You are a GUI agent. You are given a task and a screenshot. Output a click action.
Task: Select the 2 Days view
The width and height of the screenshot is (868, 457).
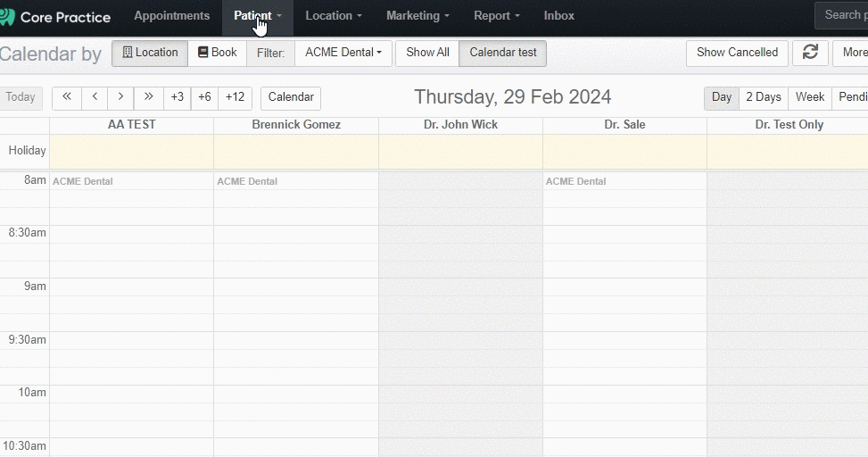(764, 97)
